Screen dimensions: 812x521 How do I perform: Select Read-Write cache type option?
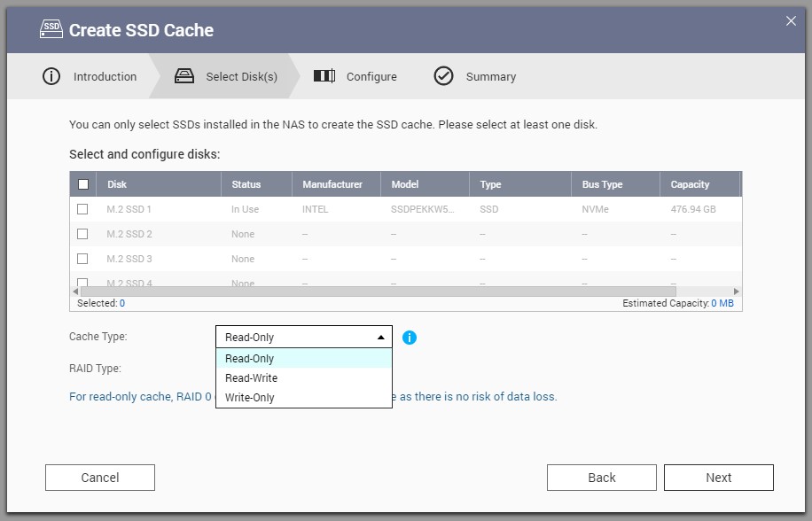tap(251, 378)
